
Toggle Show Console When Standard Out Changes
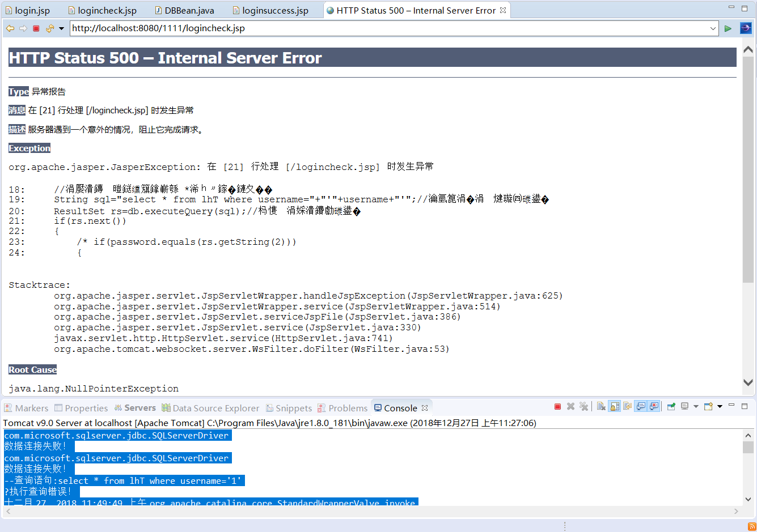coord(641,406)
